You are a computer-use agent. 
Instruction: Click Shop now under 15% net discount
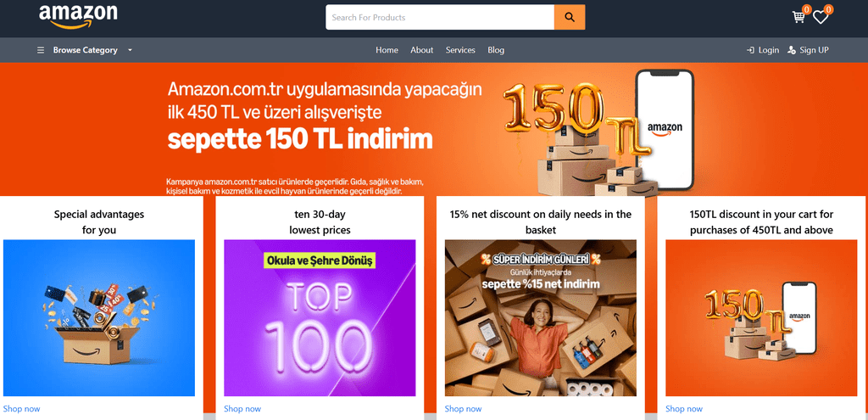pyautogui.click(x=464, y=409)
